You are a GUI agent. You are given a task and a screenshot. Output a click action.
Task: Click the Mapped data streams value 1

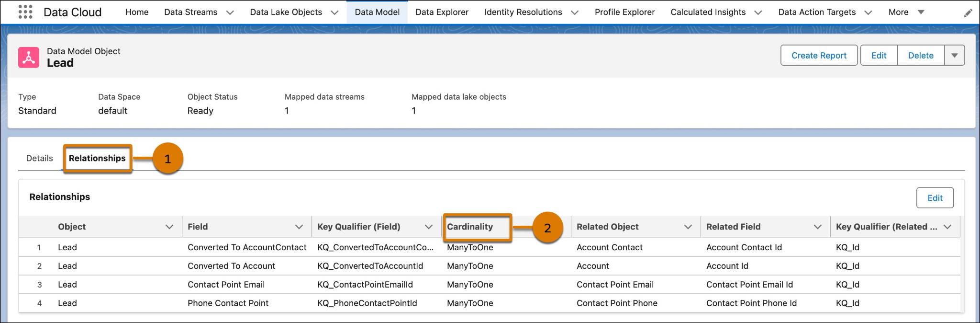[x=287, y=111]
